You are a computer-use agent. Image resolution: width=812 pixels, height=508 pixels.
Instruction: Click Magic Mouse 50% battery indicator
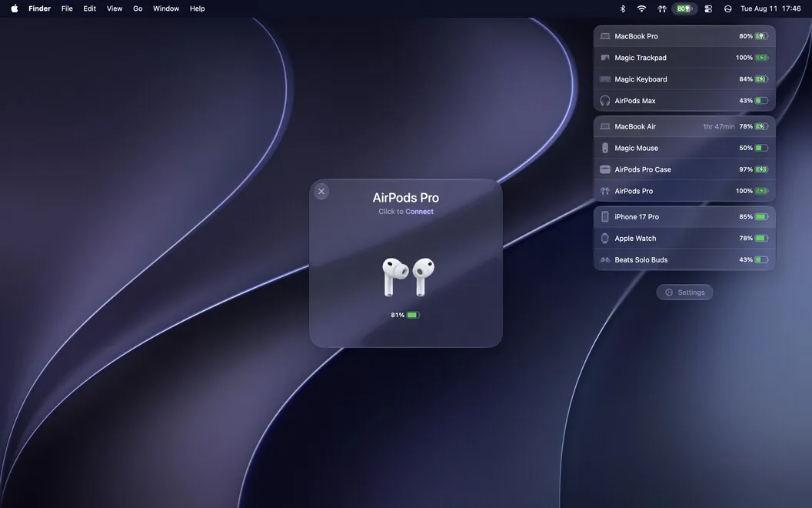pos(761,149)
